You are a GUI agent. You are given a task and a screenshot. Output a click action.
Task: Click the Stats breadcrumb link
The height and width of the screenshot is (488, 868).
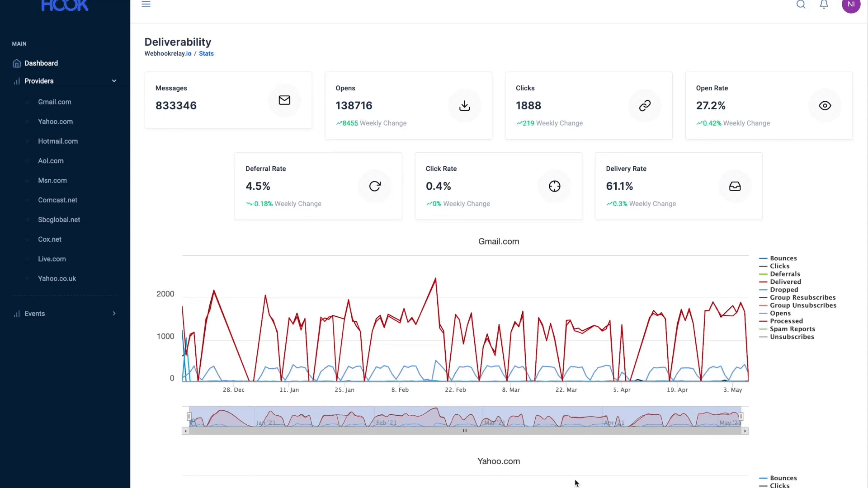(206, 53)
